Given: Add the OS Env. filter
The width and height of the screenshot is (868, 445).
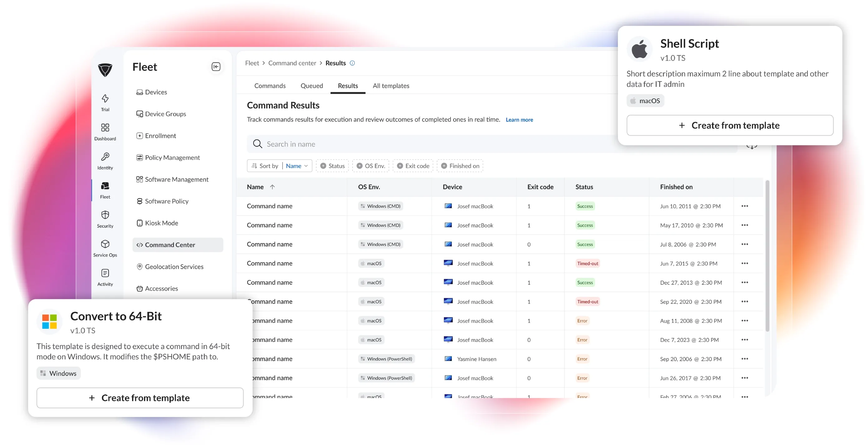Looking at the screenshot, I should pyautogui.click(x=371, y=166).
